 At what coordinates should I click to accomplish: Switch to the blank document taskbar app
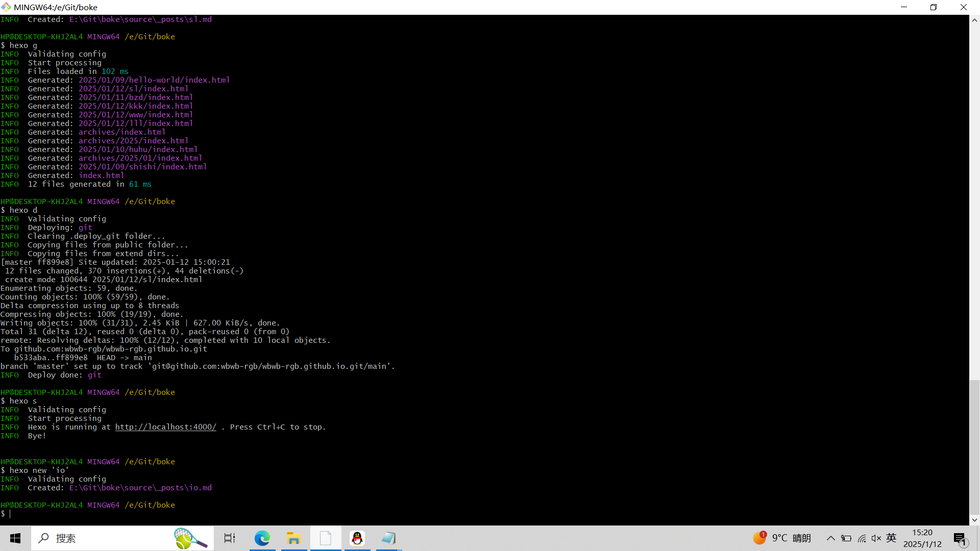pyautogui.click(x=326, y=538)
